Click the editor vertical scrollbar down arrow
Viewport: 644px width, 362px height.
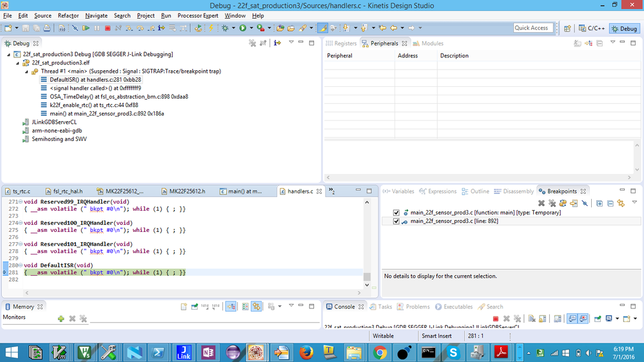click(367, 285)
